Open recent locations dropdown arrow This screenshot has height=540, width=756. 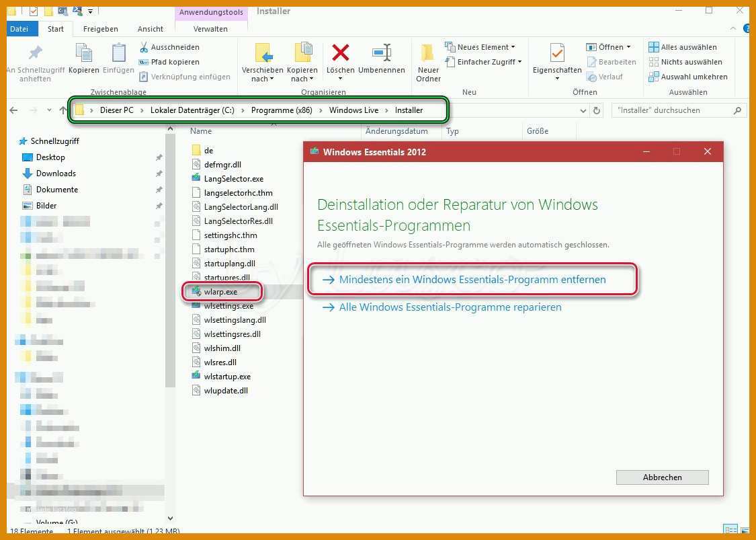point(49,110)
